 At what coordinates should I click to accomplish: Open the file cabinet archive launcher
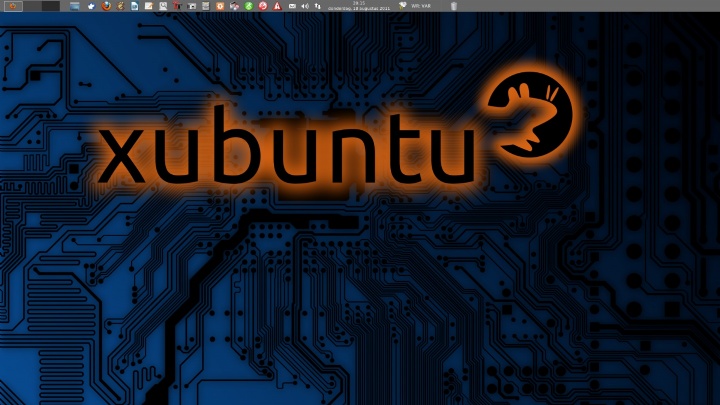click(x=206, y=6)
